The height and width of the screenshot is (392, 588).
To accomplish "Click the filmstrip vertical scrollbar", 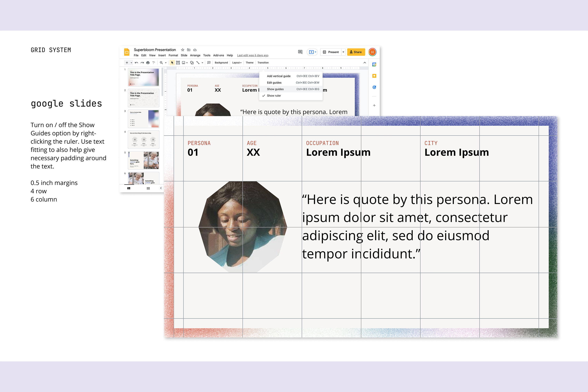I will (x=162, y=82).
